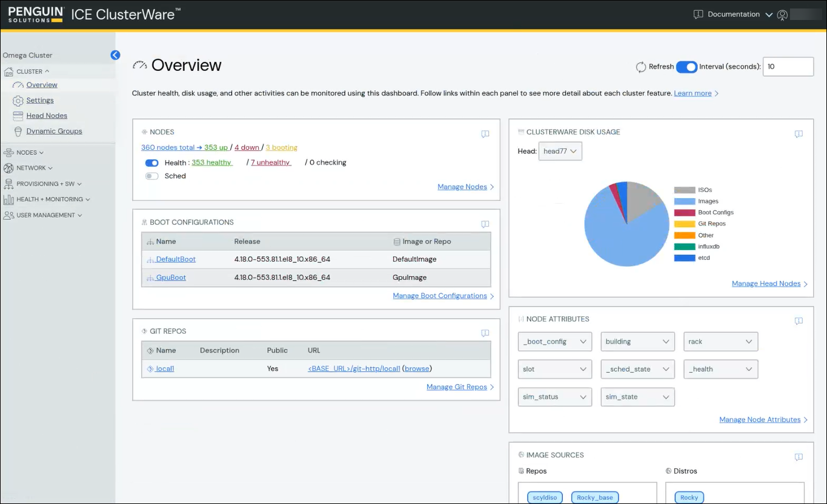827x504 pixels.
Task: Click the blue sidebar collapse arrow icon
Action: tap(115, 55)
